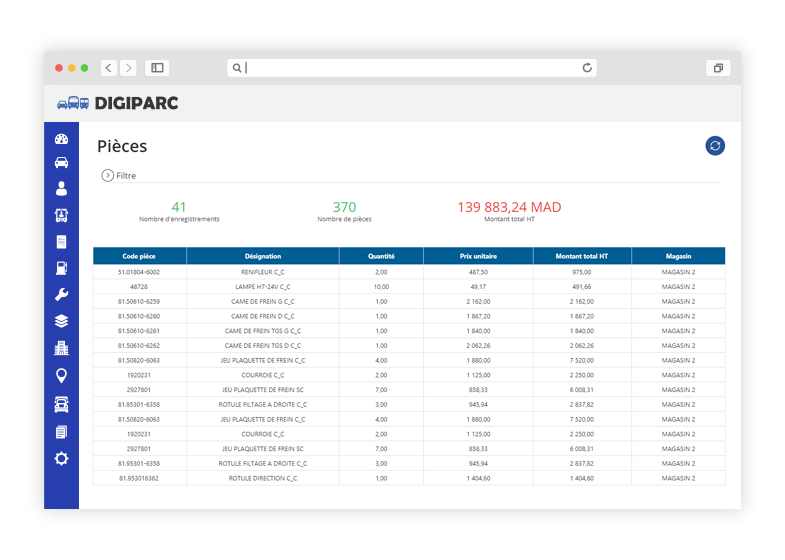Open the vehicles car icon in sidebar
Viewport: 785px width, 560px height.
[62, 163]
